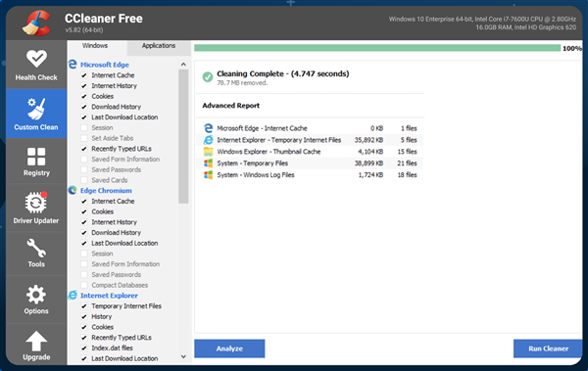Screen dimensions: 588x371
Task: Click the Windows Explorer folder icon
Action: (208, 152)
